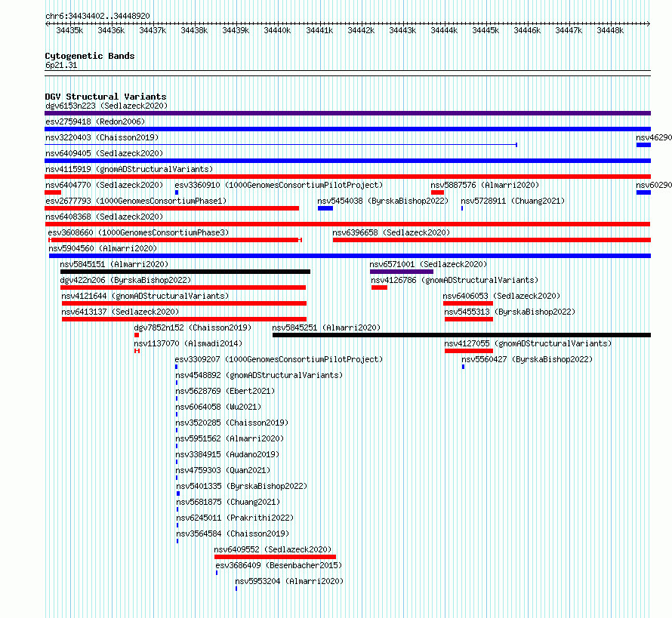Click nsv6396658 (Sedlazeck2020) label
The height and width of the screenshot is (618, 672).
(391, 232)
